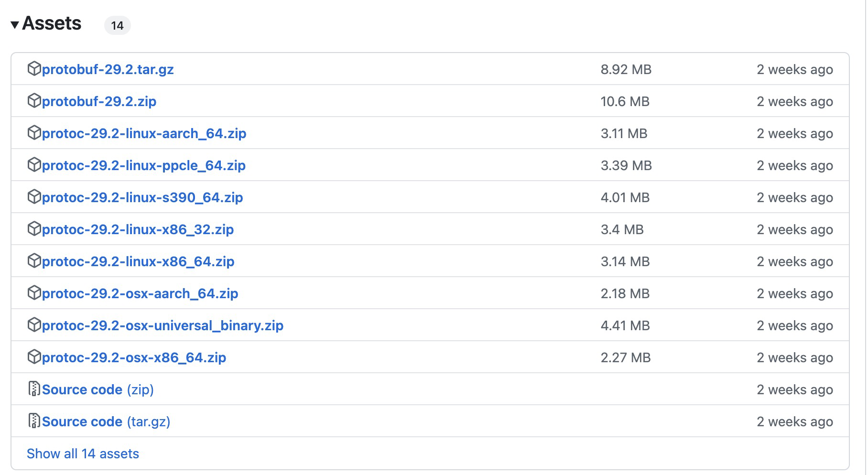Download protoc-29.2-linux-aarch_64.zip
The image size is (868, 475).
(x=144, y=134)
